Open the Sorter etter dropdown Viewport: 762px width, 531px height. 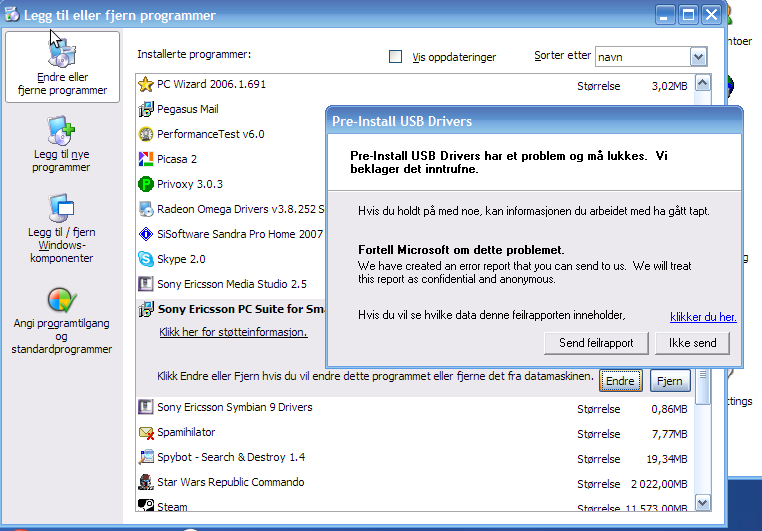[698, 57]
